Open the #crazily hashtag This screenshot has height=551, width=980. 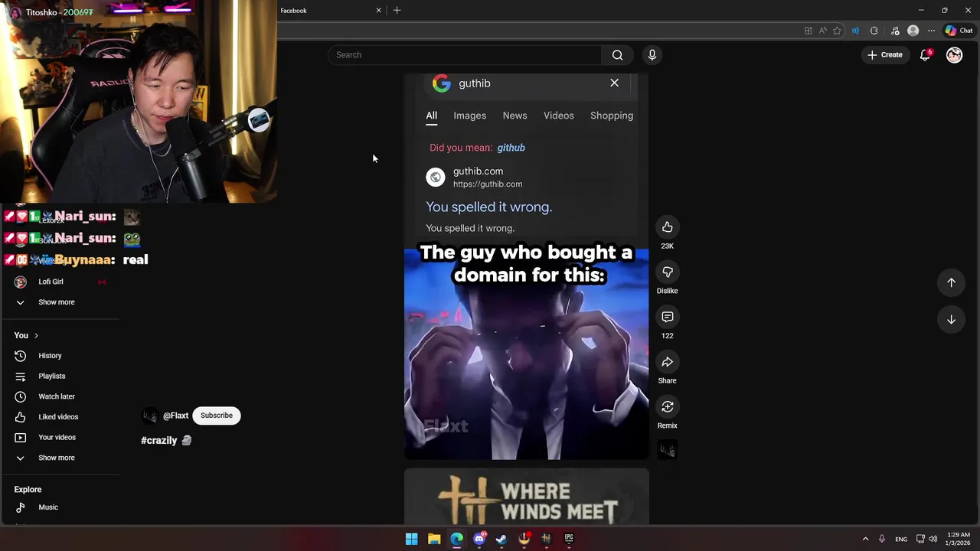159,441
